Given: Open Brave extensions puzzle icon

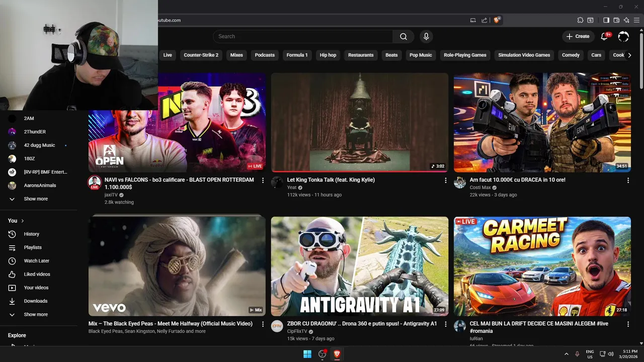Looking at the screenshot, I should click(x=580, y=20).
